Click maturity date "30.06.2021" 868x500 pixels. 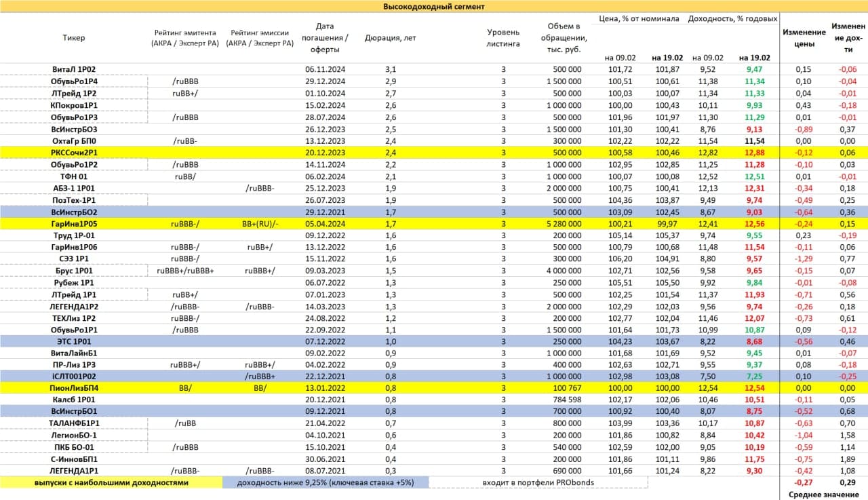click(x=326, y=459)
